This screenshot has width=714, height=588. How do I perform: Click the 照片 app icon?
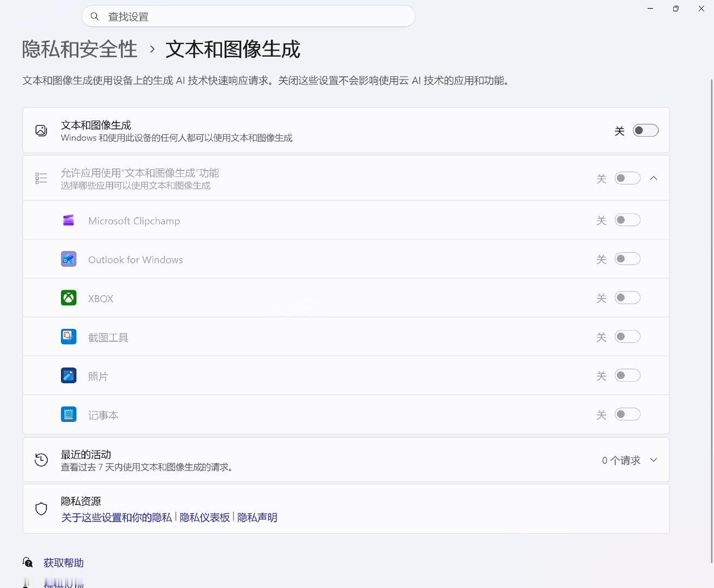pyautogui.click(x=69, y=376)
